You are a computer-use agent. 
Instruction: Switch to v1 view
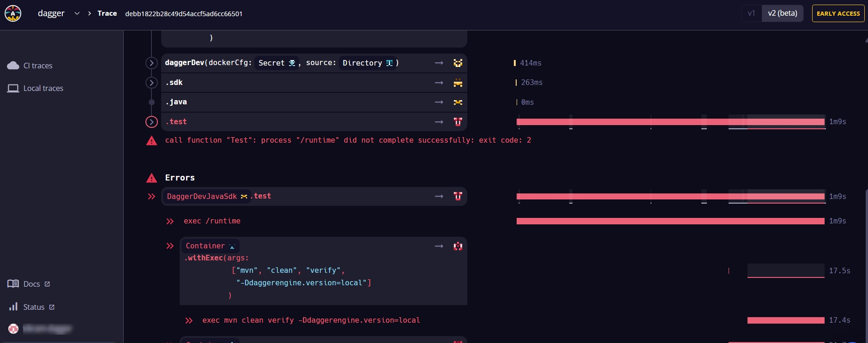point(752,13)
